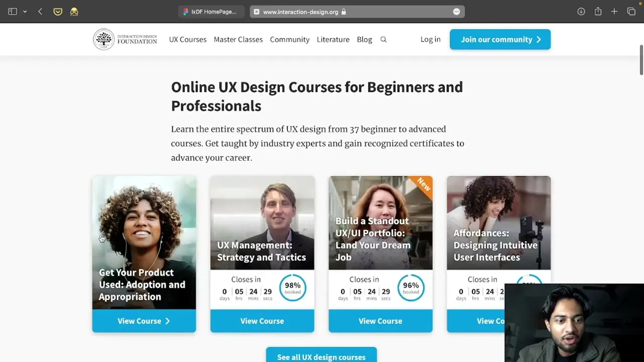Viewport: 644px width, 362px height.
Task: Open the Safari sidebar panel icon
Action: [x=13, y=12]
